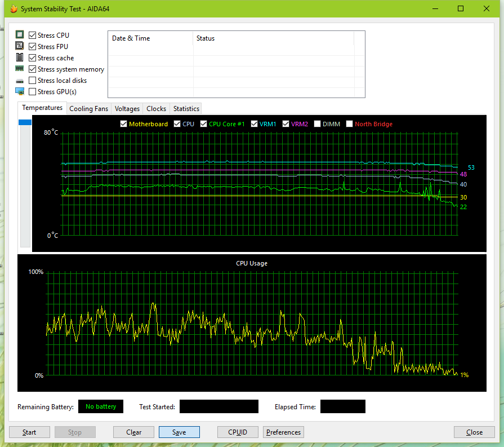The height and width of the screenshot is (447, 504).
Task: Click the Elapsed Time field
Action: pyautogui.click(x=342, y=406)
